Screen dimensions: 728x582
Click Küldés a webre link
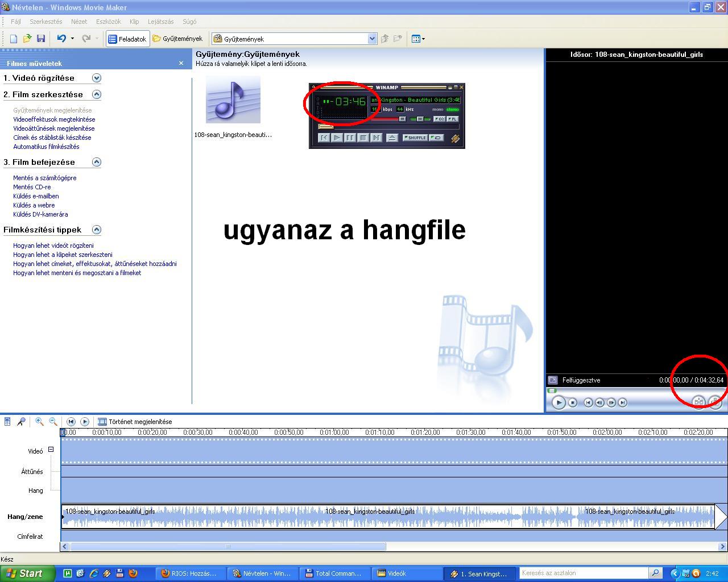pyautogui.click(x=34, y=205)
